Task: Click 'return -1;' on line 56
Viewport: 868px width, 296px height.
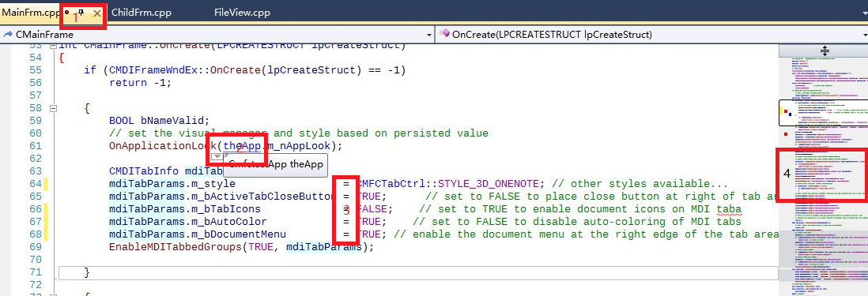Action: click(141, 83)
